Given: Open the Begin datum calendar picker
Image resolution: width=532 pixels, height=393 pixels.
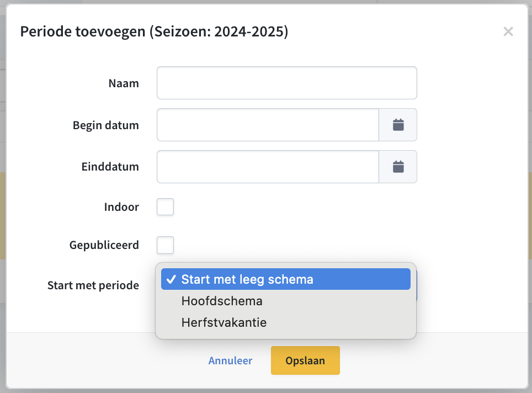Looking at the screenshot, I should tap(398, 125).
